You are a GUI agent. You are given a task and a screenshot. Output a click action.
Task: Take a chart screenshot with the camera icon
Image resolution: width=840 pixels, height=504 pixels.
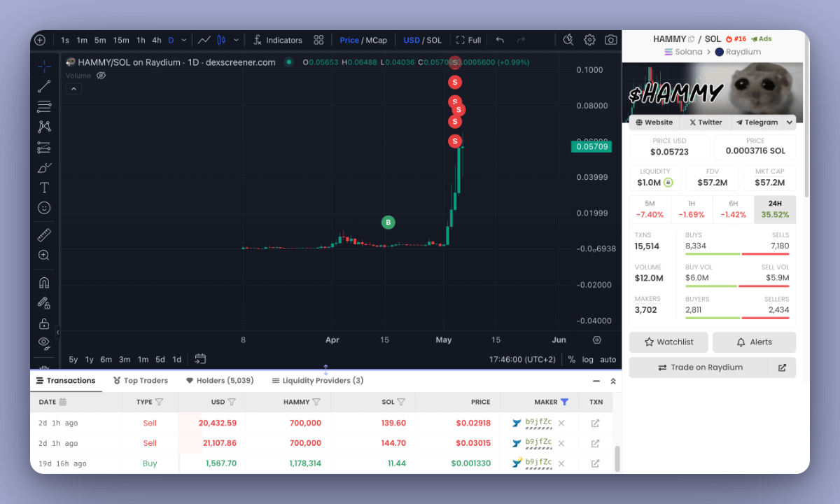610,40
